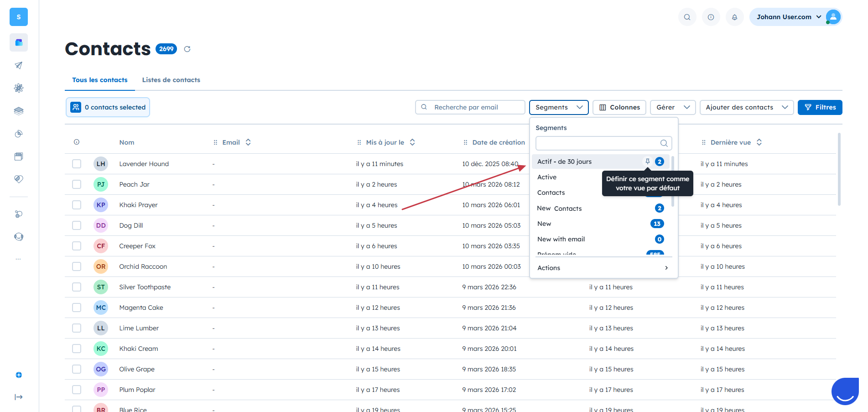Choose the 'New' segment with 13 contacts

[x=600, y=224]
